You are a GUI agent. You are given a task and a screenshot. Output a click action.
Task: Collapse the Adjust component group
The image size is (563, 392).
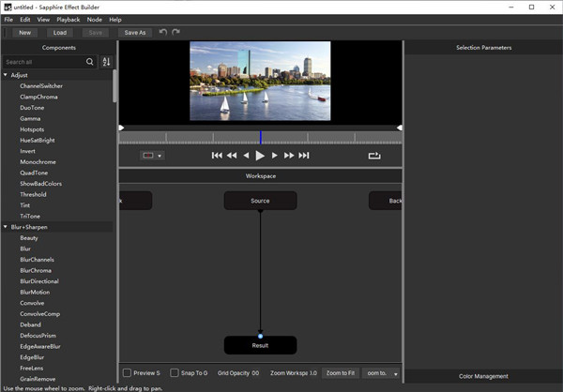coord(5,74)
